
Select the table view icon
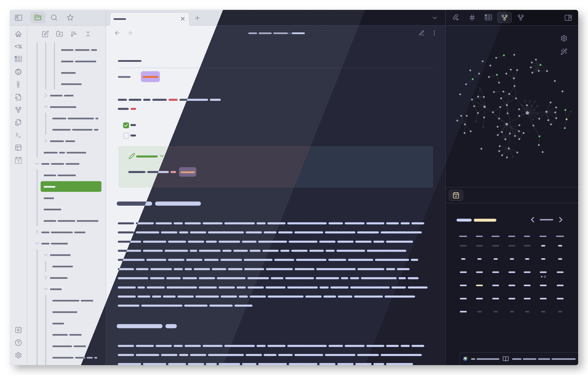(489, 17)
